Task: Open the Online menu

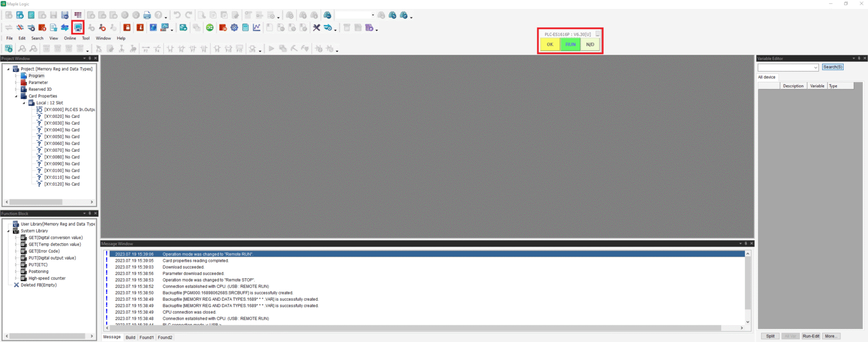Action: pos(70,38)
